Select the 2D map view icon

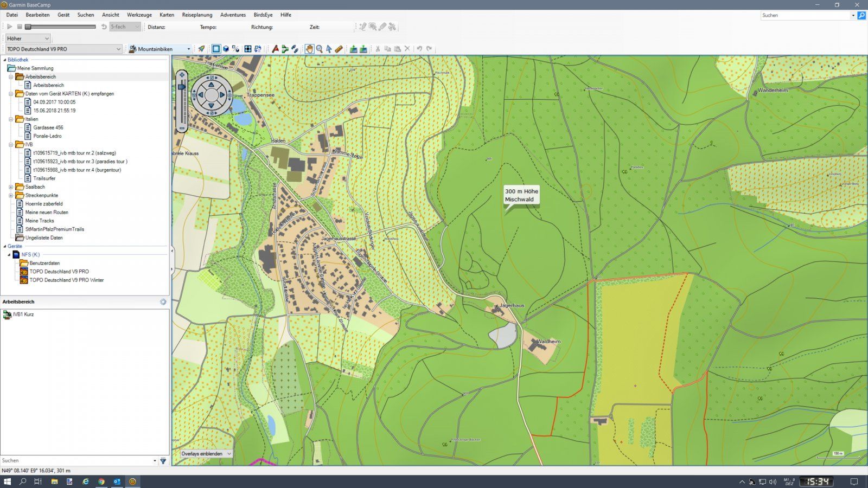(x=216, y=49)
